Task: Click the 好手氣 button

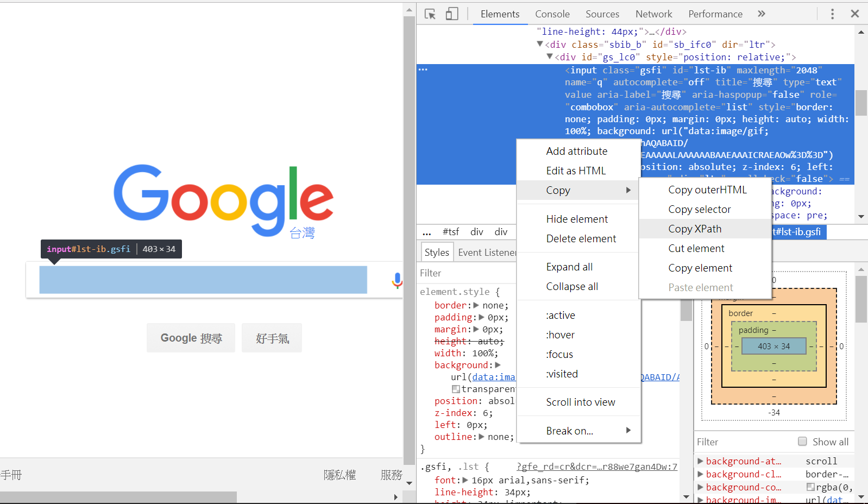Action: click(272, 338)
